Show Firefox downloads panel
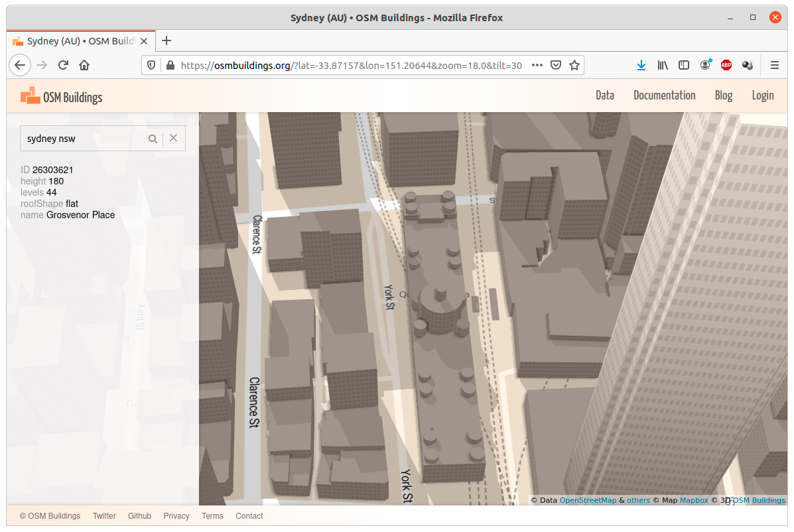The image size is (794, 532). [641, 65]
